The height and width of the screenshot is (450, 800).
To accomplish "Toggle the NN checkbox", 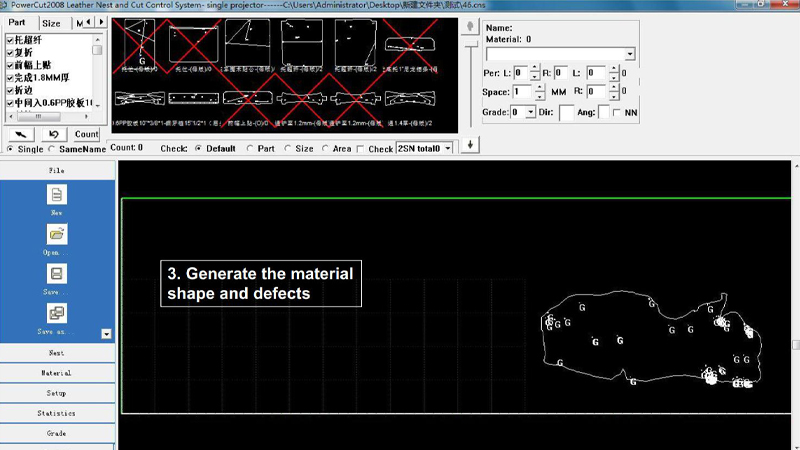I will coord(615,113).
